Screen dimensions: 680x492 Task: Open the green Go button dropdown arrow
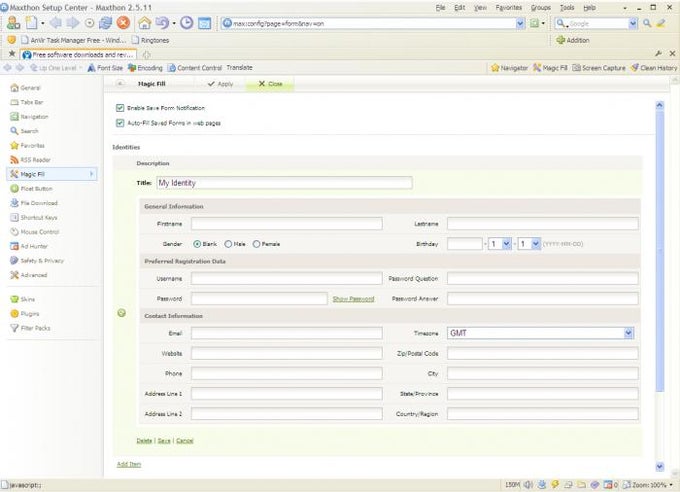click(x=543, y=23)
